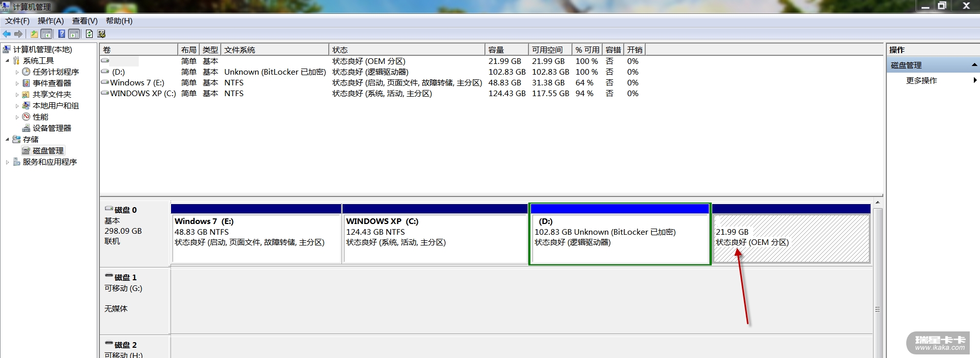Click the 事件查看器 icon
The image size is (980, 358).
26,83
